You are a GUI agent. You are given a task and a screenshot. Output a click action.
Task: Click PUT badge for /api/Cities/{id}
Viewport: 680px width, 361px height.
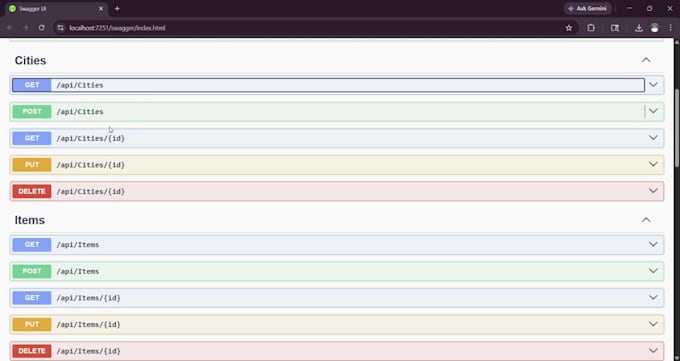tap(32, 165)
